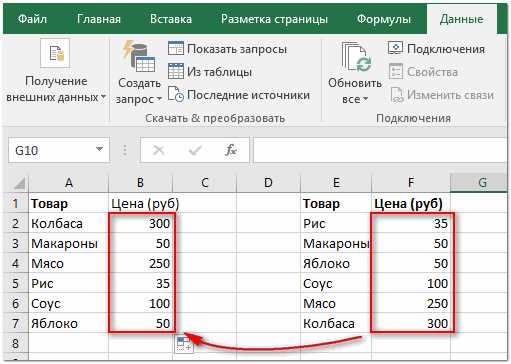Click the Из таблицы label

[219, 72]
